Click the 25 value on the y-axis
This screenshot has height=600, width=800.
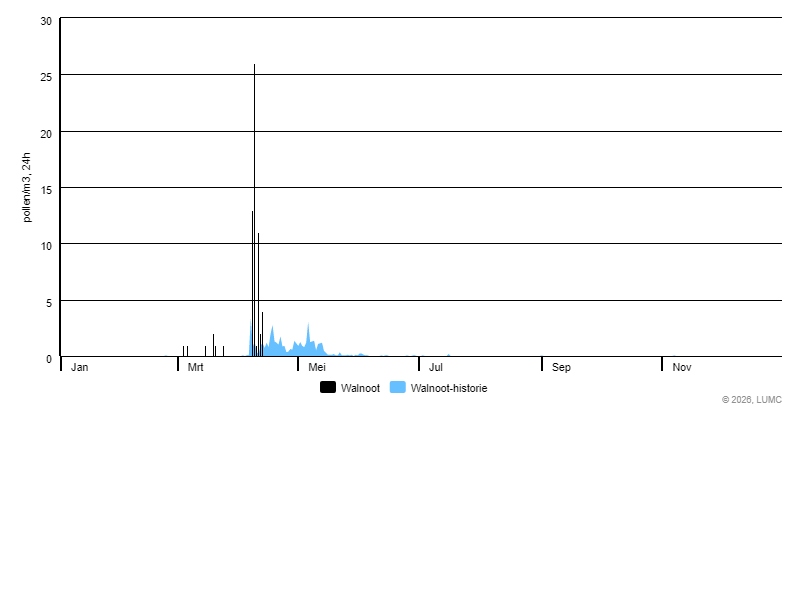pos(46,76)
